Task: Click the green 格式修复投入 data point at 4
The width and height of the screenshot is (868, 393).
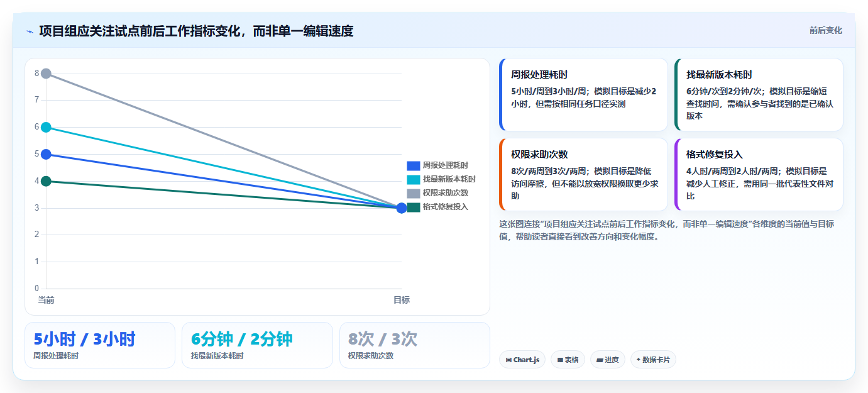Action: pyautogui.click(x=46, y=181)
